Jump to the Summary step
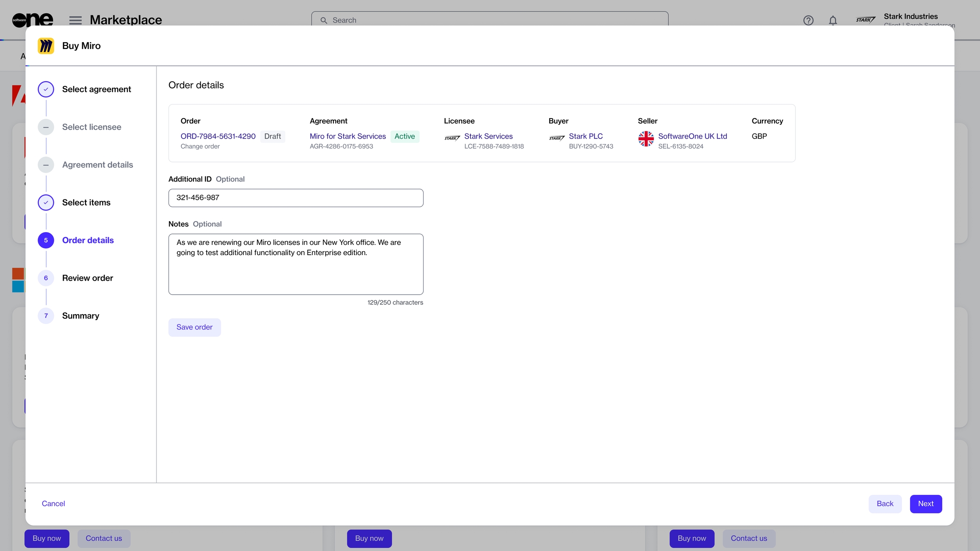Screen dimensions: 980x551 point(80,316)
